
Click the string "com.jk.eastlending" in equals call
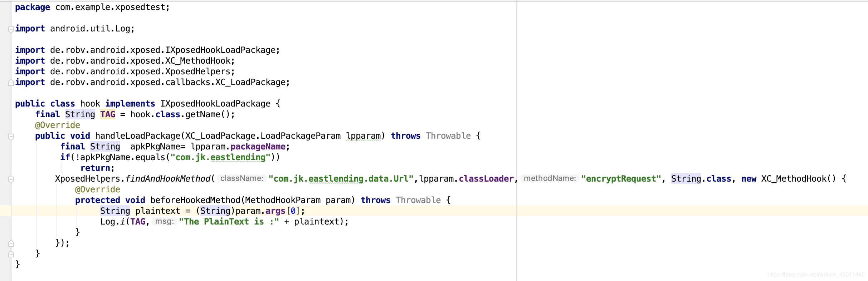pyautogui.click(x=220, y=157)
